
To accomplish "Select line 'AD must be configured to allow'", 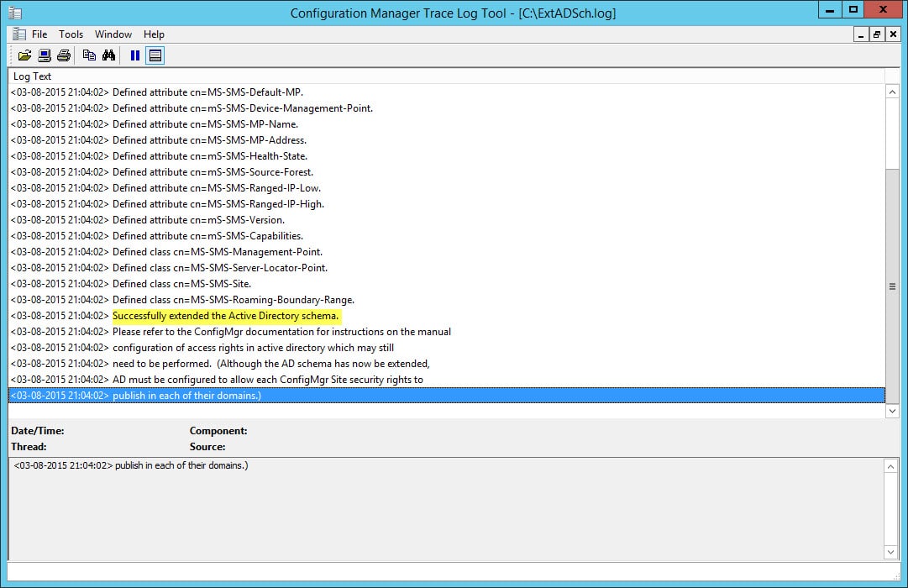I will pos(447,380).
